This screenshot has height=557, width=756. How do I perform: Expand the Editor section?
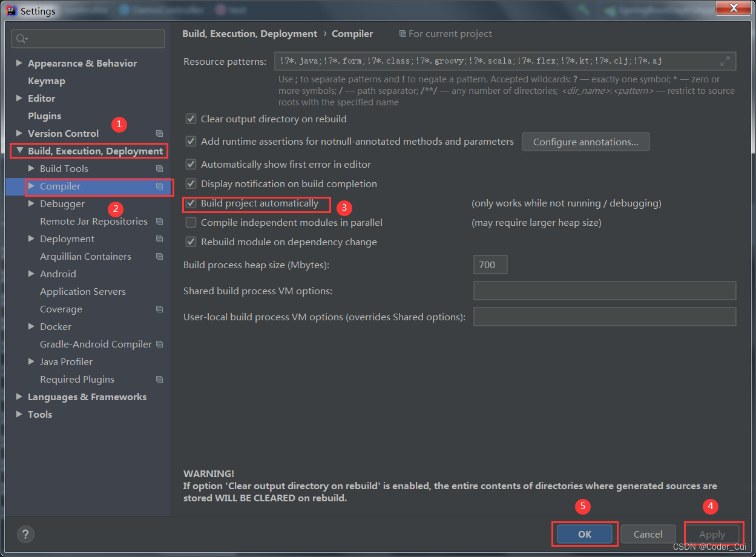click(x=19, y=98)
